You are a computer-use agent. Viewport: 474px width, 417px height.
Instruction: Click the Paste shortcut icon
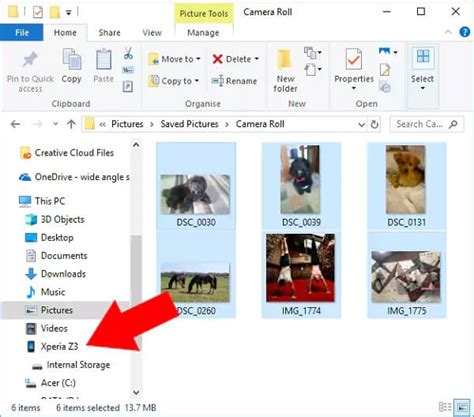pyautogui.click(x=128, y=87)
